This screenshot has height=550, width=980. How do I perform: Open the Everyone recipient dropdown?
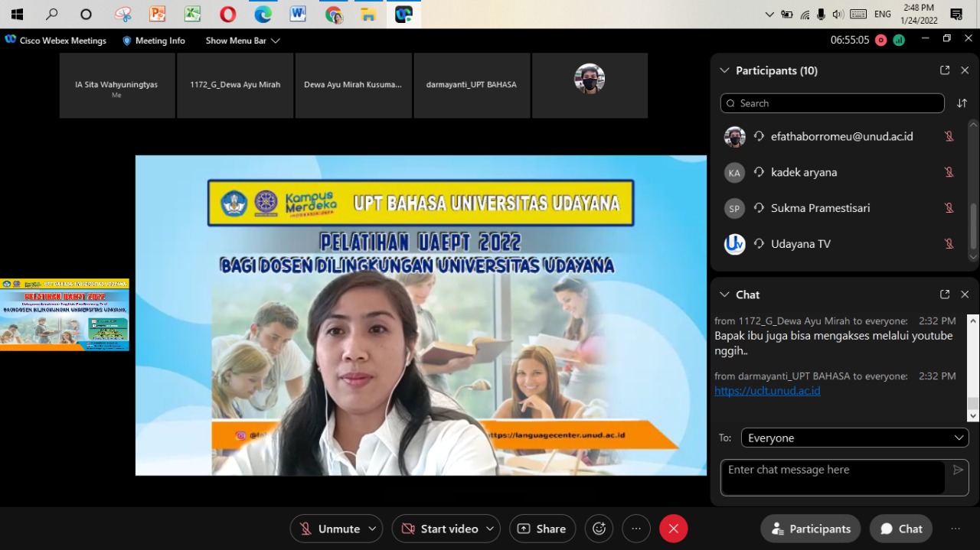point(854,438)
